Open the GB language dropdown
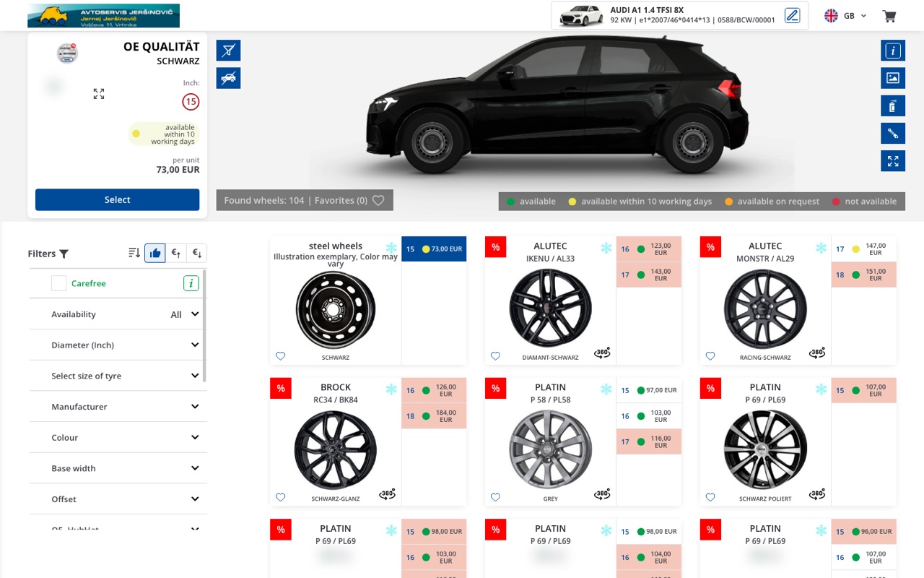The height and width of the screenshot is (578, 924). [x=845, y=16]
